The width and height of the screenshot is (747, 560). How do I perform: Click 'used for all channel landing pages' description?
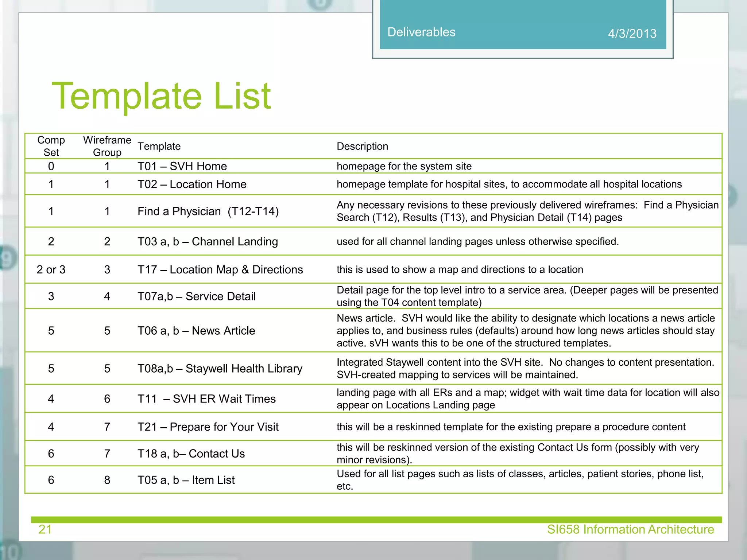point(478,241)
